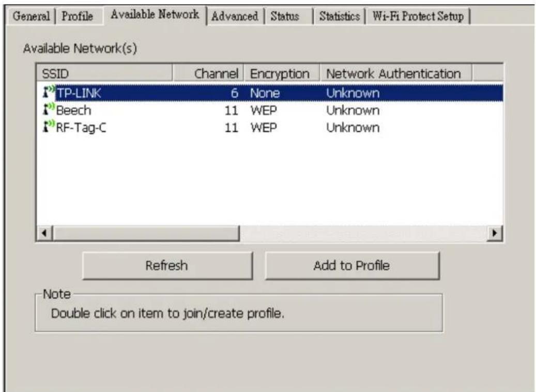The image size is (536, 392).
Task: Open the Profile tab
Action: (x=78, y=16)
